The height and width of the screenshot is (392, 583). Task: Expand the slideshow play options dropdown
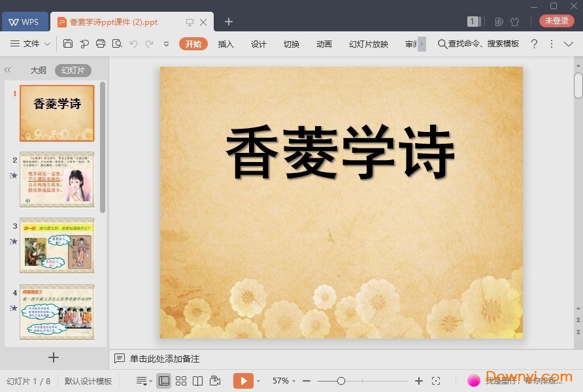pos(258,380)
